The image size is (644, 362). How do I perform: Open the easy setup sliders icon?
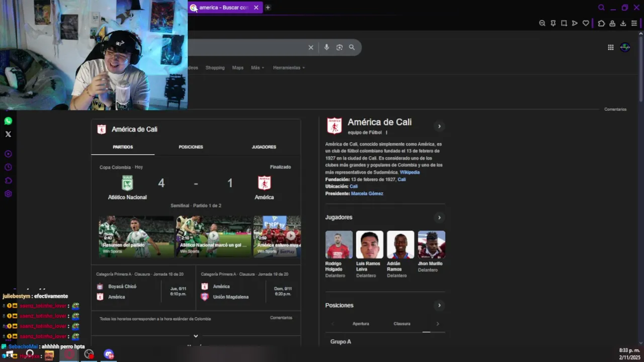634,23
